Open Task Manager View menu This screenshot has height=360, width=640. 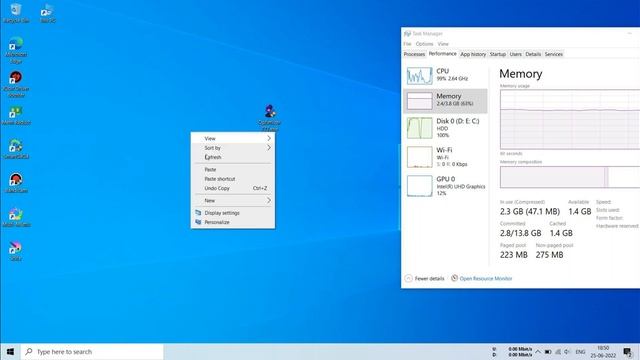click(x=443, y=44)
